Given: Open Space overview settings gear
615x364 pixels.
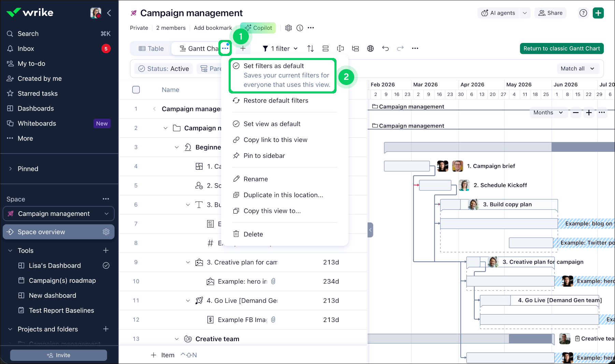Looking at the screenshot, I should (106, 232).
